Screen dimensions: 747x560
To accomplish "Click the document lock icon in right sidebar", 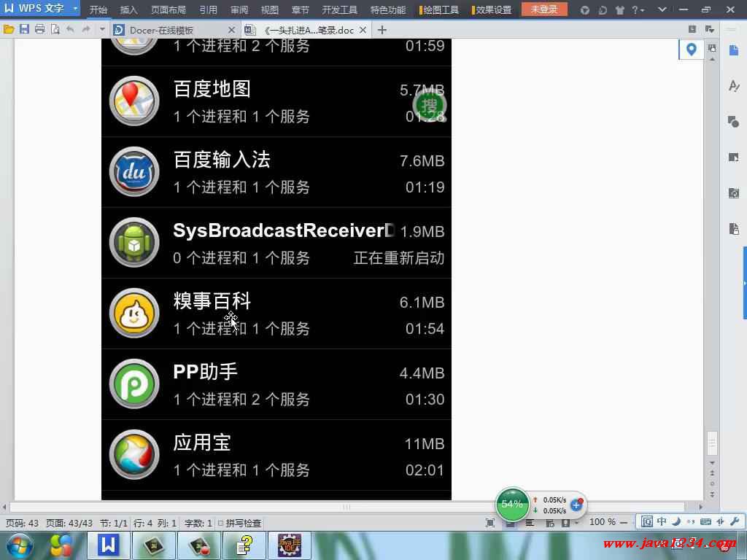I will click(734, 228).
